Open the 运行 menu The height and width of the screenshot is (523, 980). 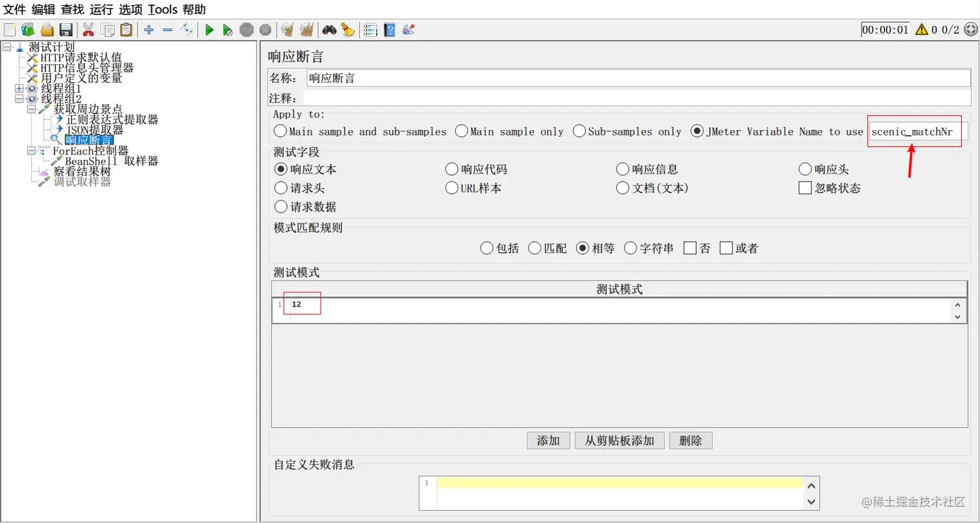[x=100, y=10]
